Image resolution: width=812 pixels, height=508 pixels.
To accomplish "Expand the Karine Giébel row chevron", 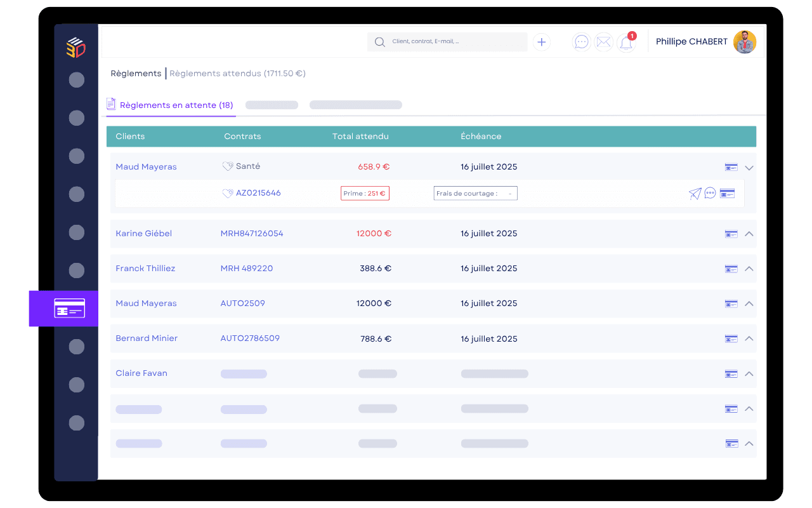I will click(x=749, y=234).
